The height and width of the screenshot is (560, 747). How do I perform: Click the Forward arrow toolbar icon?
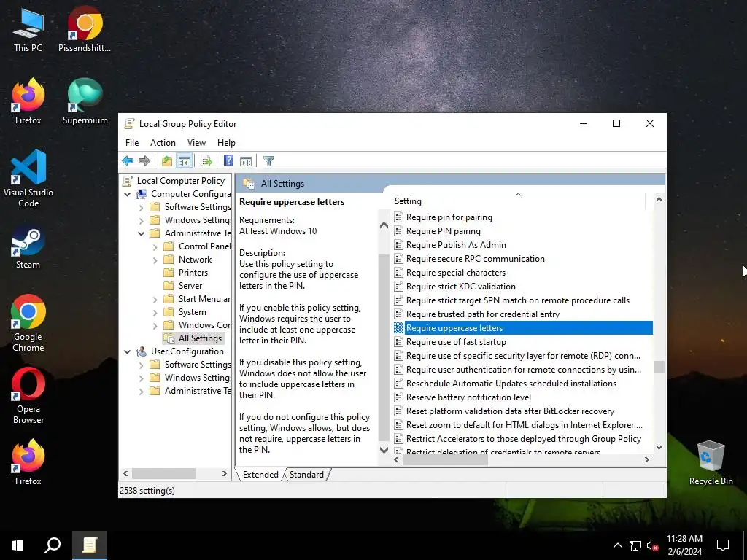pyautogui.click(x=144, y=161)
